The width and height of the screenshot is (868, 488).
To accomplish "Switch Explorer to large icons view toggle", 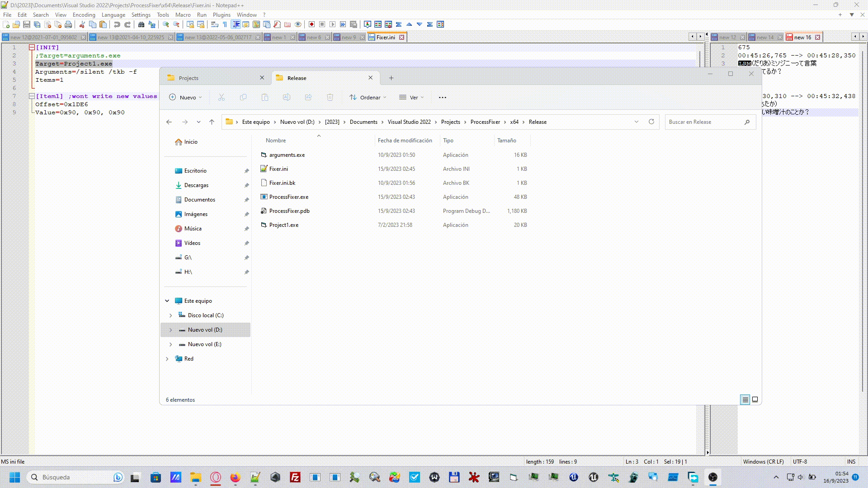I will pyautogui.click(x=755, y=399).
